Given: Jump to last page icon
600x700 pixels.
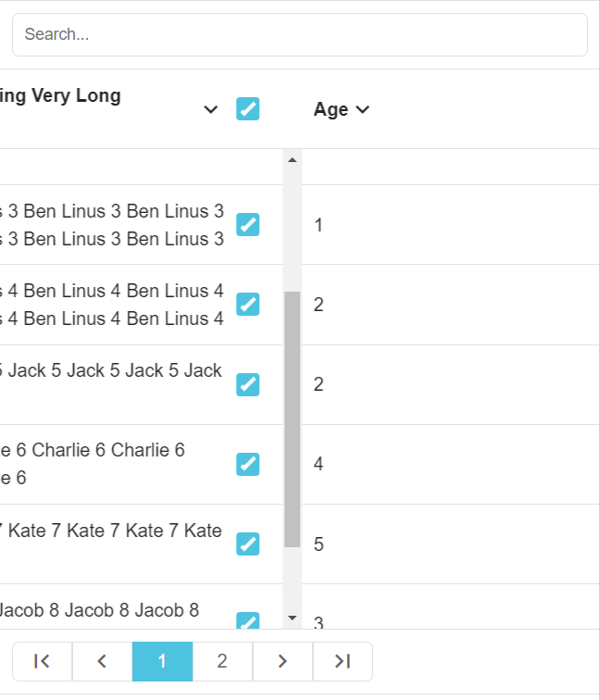Looking at the screenshot, I should (343, 661).
